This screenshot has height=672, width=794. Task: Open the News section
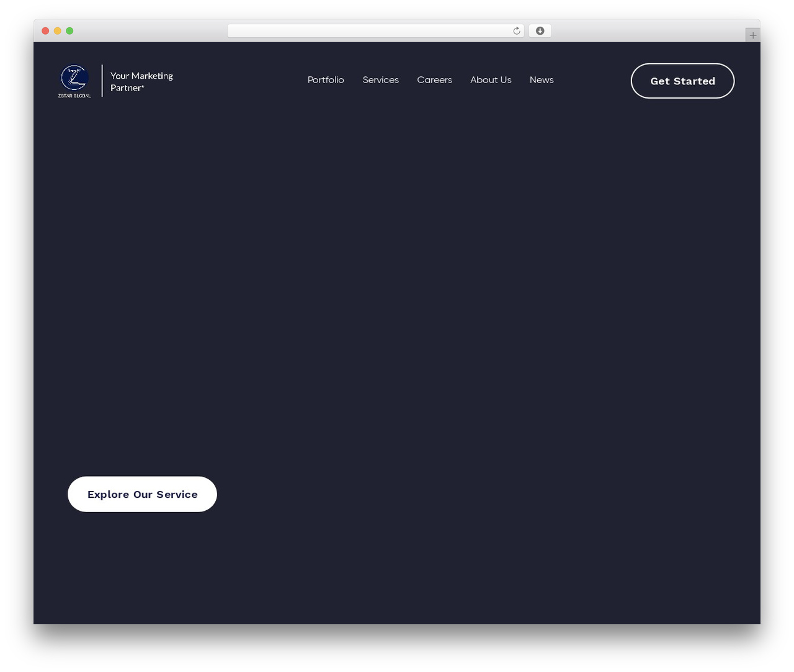click(542, 80)
